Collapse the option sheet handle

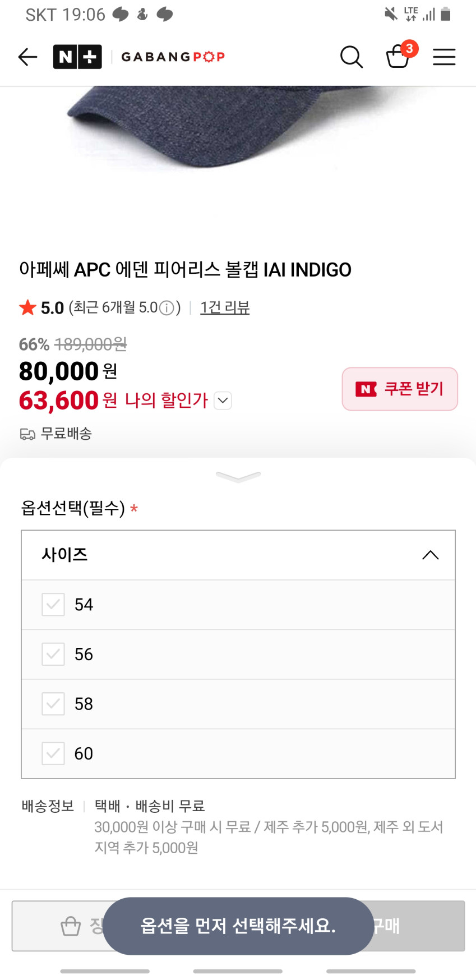click(x=238, y=477)
